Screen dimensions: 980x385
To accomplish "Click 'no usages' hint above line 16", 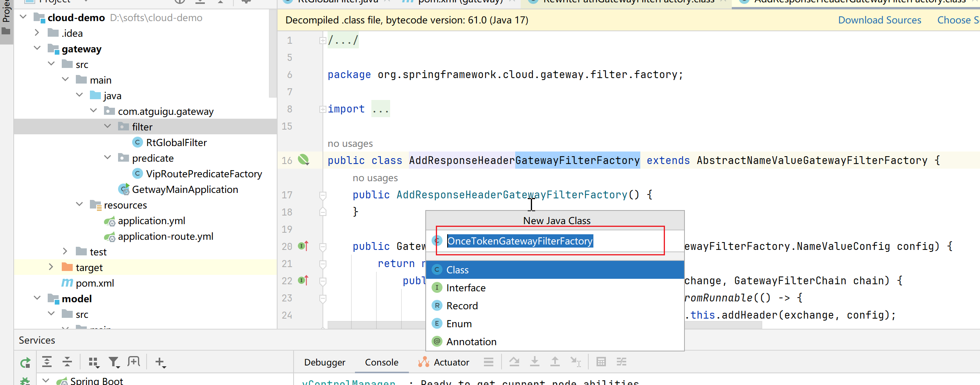I will [350, 143].
